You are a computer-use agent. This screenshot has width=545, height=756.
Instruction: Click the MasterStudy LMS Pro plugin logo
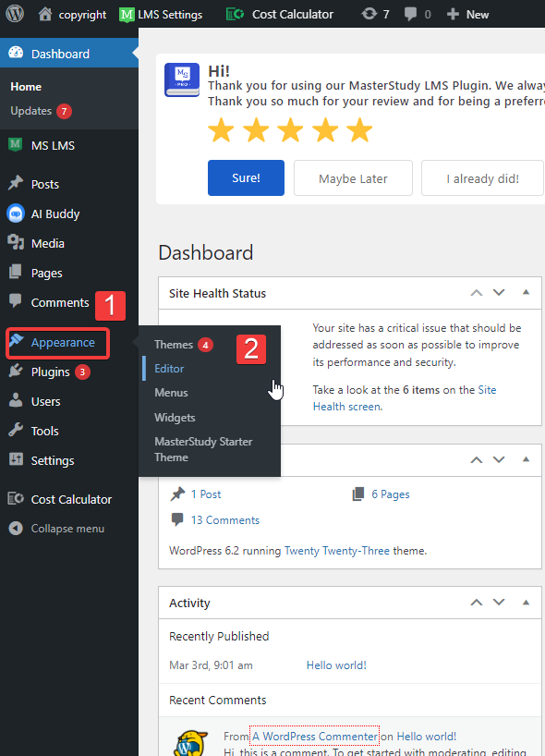(x=182, y=80)
